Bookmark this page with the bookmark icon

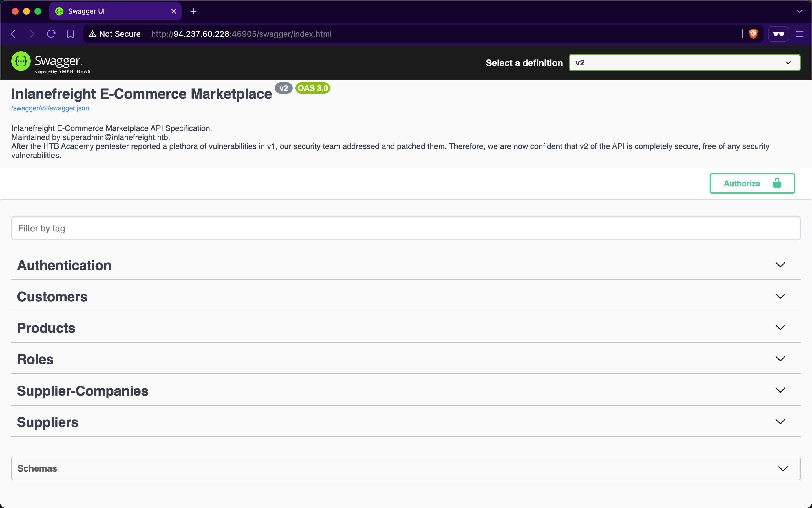70,34
